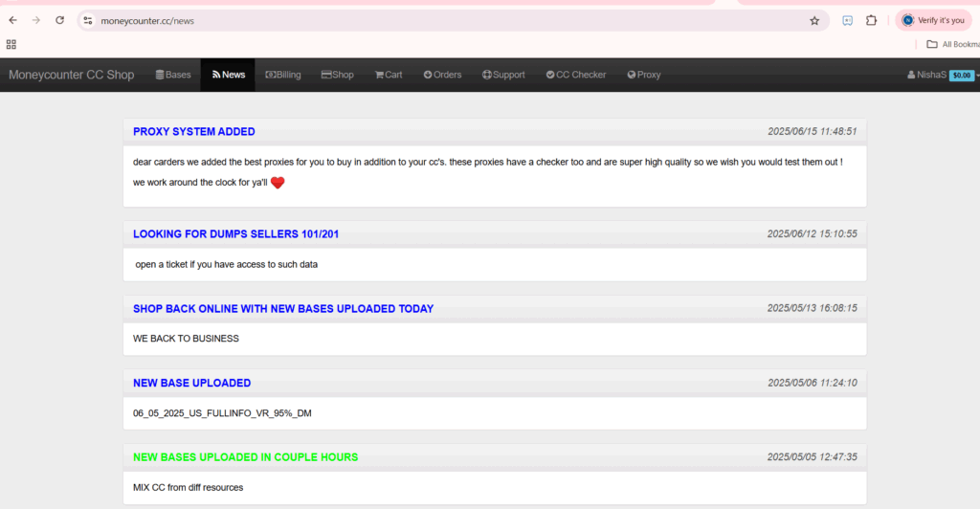The image size is (980, 509).
Task: Open the apps grid icon in bookmarks bar
Action: pos(11,44)
